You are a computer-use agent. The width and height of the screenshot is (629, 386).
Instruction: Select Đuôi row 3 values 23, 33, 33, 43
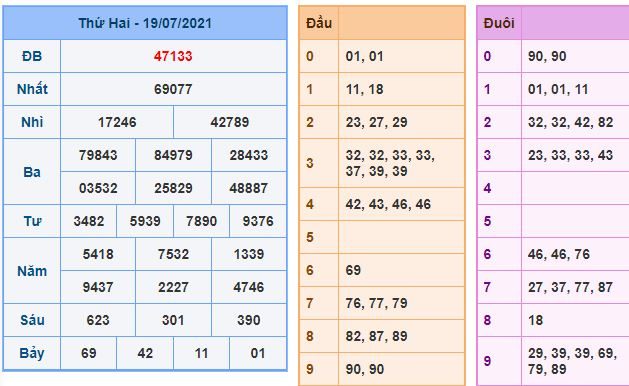pyautogui.click(x=570, y=155)
